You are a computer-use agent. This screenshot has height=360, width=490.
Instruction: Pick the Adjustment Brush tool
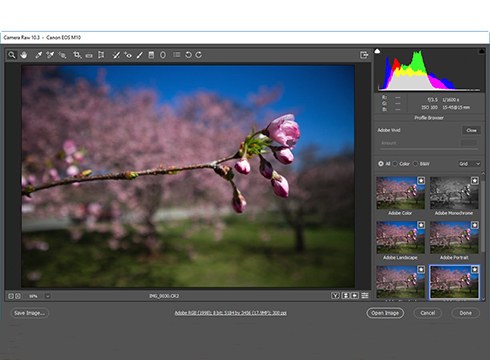tap(140, 55)
